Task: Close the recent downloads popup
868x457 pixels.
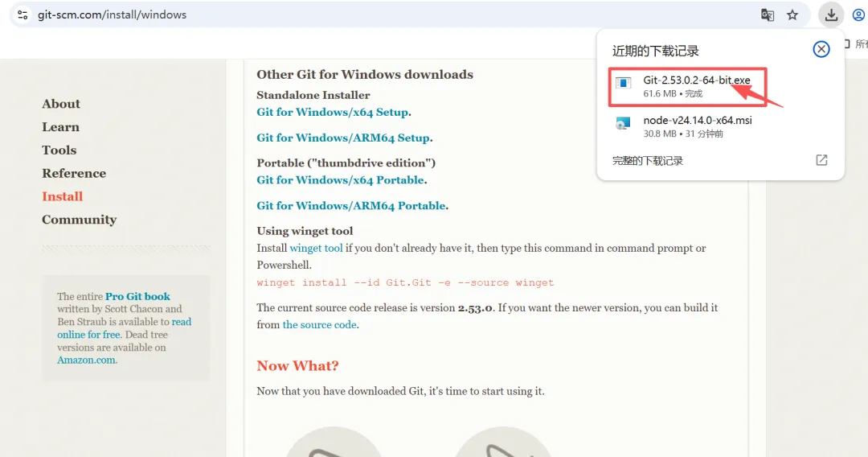Action: click(821, 49)
